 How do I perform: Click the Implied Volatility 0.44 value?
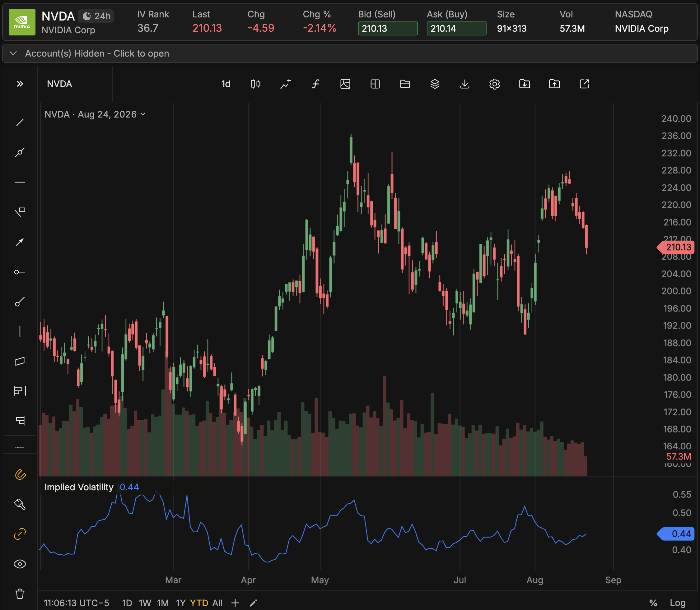[129, 487]
